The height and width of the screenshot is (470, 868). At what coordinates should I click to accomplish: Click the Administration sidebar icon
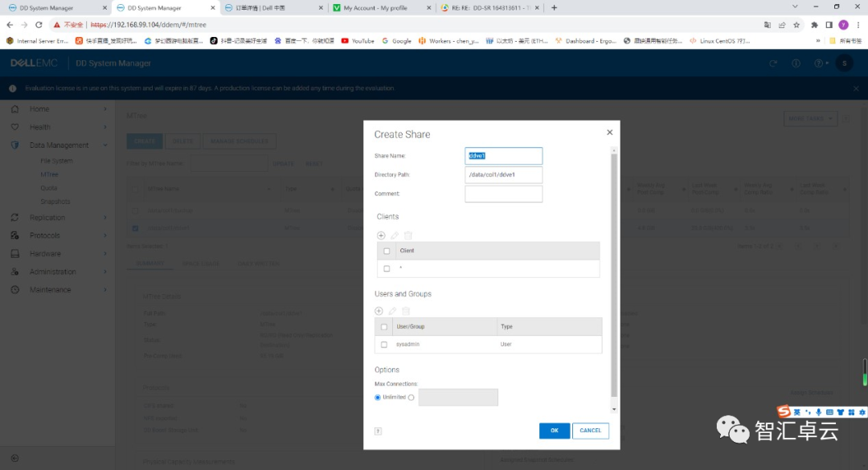pos(15,272)
